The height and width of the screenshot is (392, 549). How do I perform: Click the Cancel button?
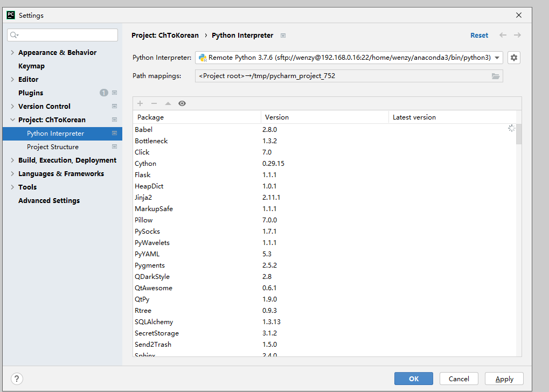[x=458, y=379]
